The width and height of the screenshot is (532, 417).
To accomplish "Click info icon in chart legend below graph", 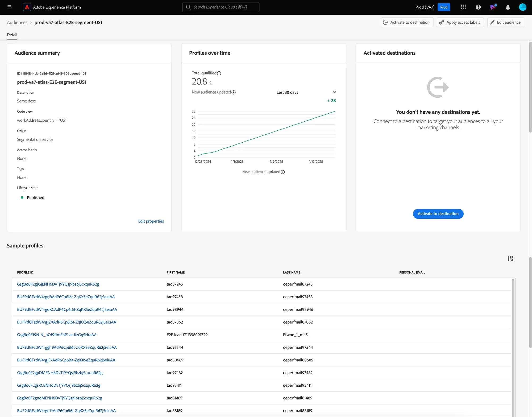I will click(283, 172).
